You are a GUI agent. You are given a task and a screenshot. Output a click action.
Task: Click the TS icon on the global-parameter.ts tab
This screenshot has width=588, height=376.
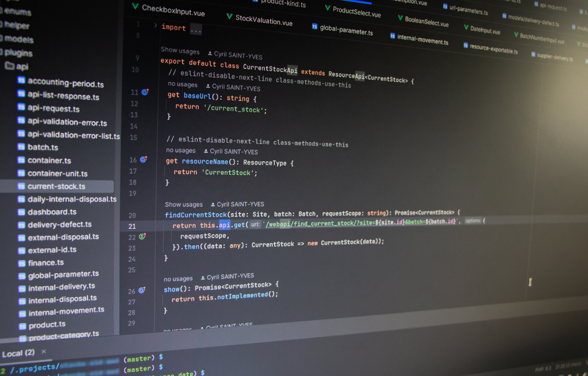click(x=315, y=27)
